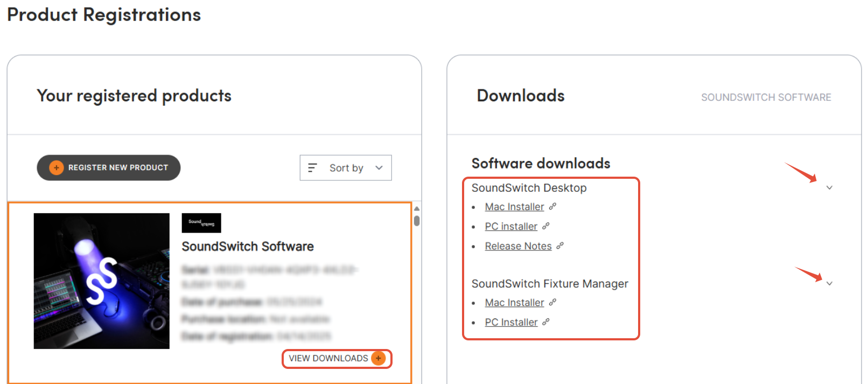The image size is (868, 384).
Task: Click the Product Registrations page title
Action: tap(104, 15)
